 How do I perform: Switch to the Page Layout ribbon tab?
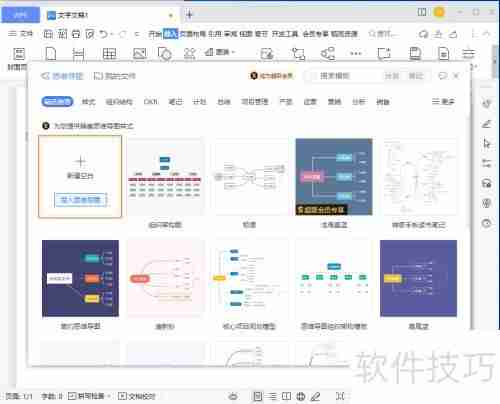click(193, 34)
